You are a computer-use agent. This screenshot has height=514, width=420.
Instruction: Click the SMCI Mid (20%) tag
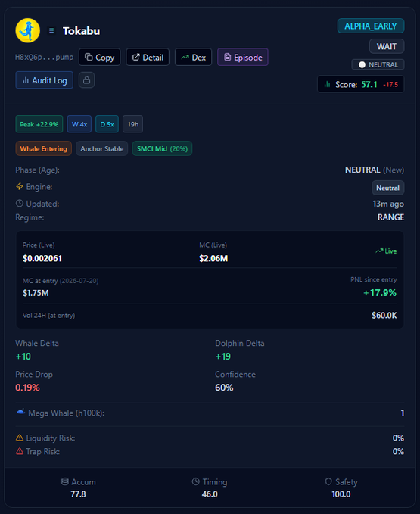tap(162, 148)
